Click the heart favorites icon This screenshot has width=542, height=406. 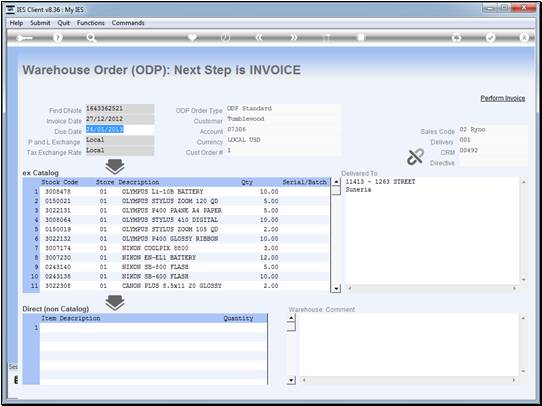point(192,37)
